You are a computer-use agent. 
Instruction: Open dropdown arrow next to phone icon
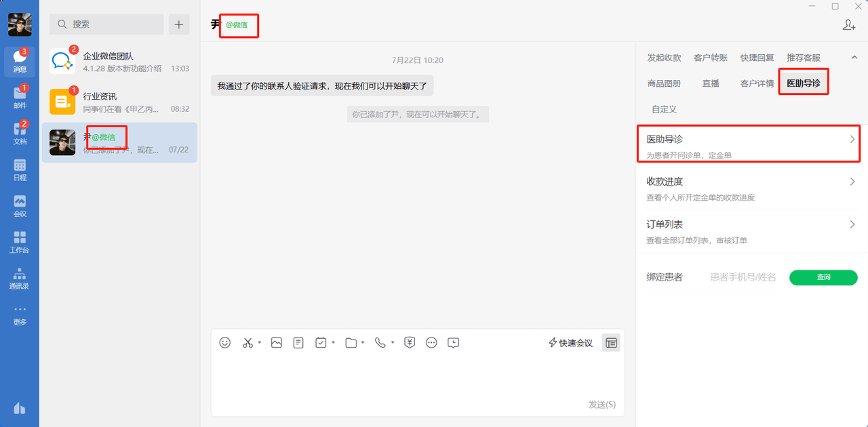click(393, 343)
